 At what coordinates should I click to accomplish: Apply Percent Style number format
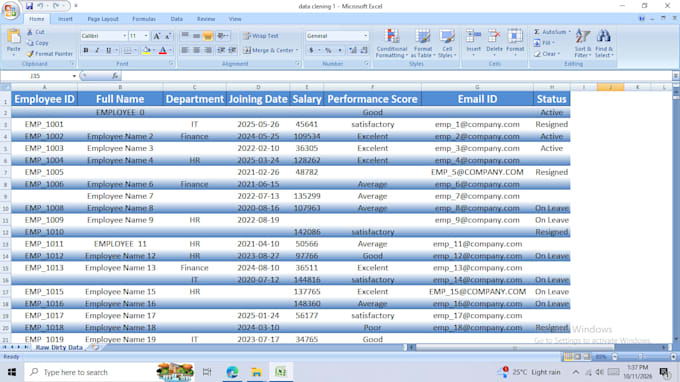[x=328, y=50]
